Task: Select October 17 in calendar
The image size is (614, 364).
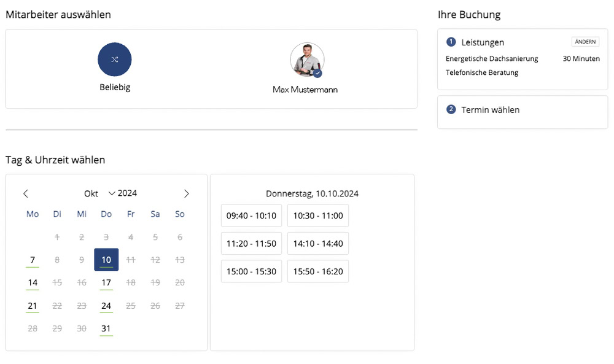Action: [106, 282]
